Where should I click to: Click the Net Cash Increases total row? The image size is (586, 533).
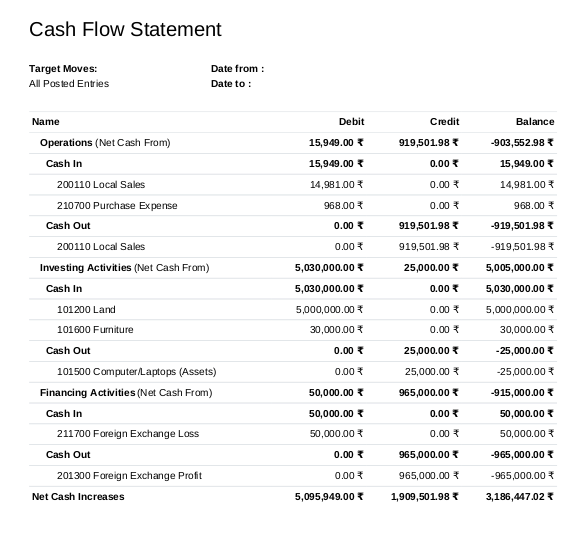[x=293, y=496]
